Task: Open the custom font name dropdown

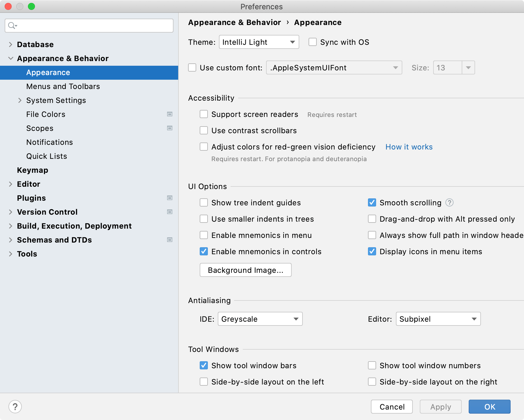Action: 334,68
